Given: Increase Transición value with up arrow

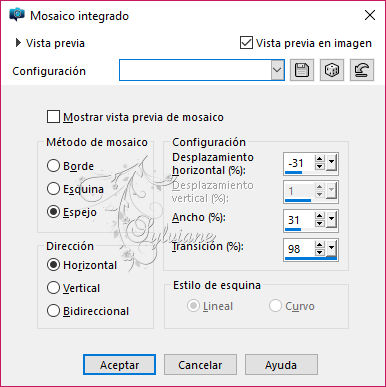Looking at the screenshot, I should click(320, 245).
